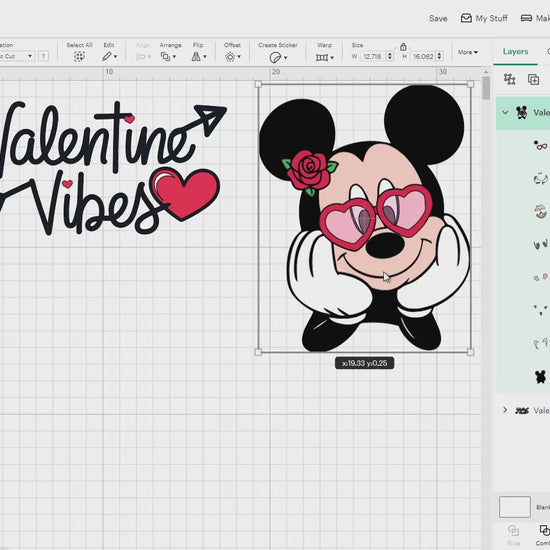
Task: Open My Stuff
Action: 484,18
